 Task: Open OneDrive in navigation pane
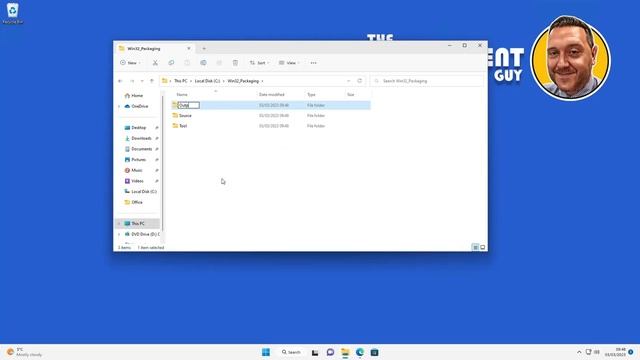tap(140, 106)
